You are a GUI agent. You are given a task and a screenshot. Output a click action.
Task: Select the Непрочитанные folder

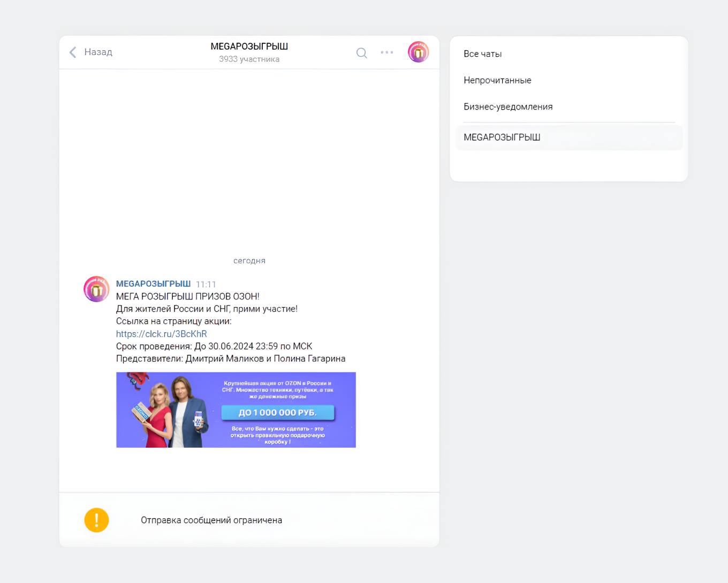pos(498,80)
